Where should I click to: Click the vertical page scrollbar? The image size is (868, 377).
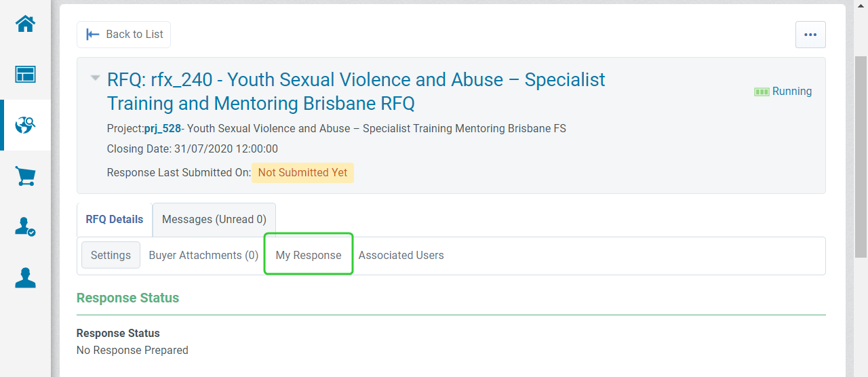[861, 156]
